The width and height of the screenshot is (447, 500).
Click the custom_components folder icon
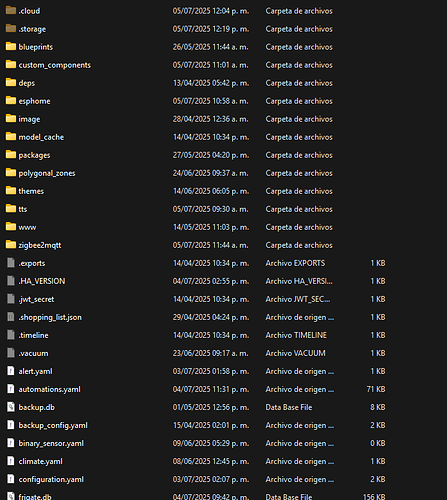coord(11,65)
